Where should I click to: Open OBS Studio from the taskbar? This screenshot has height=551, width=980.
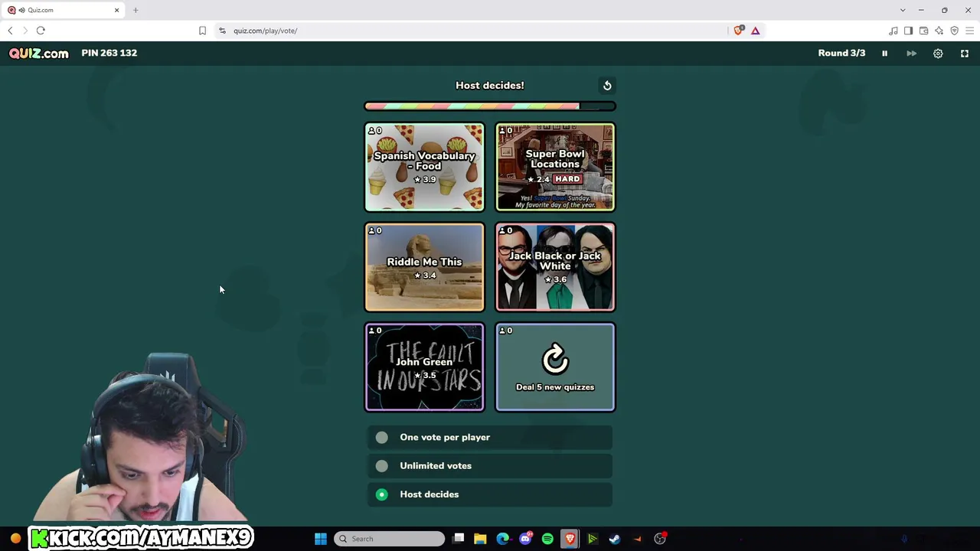coord(660,539)
